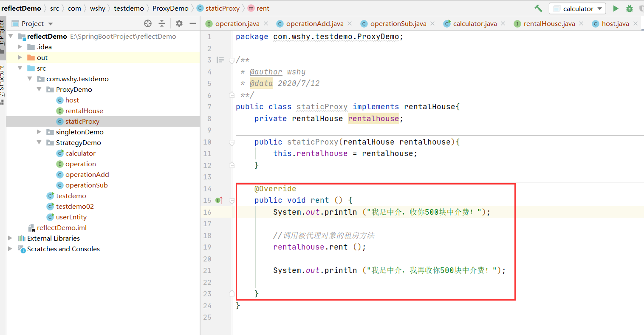644x335 pixels.
Task: Fold the constructor at line 10
Action: click(232, 142)
